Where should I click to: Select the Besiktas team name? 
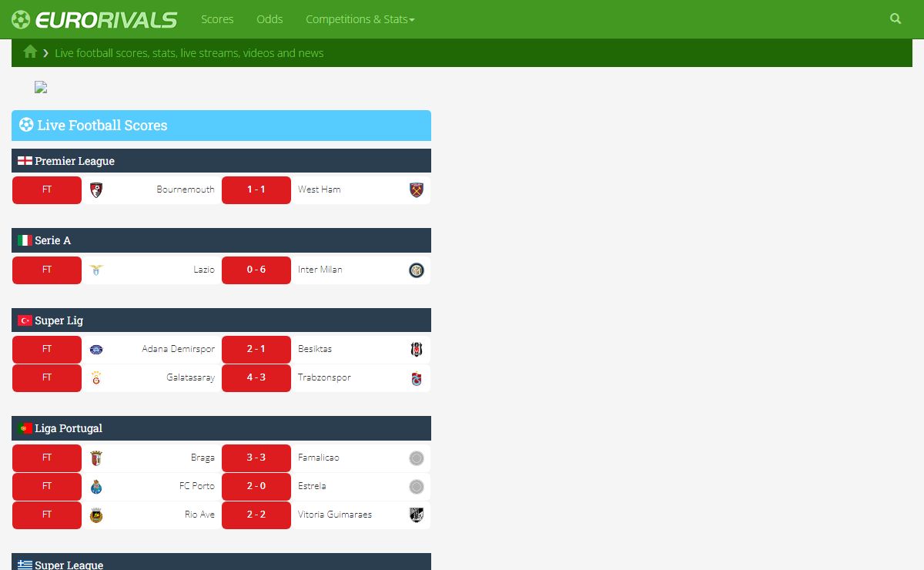click(315, 349)
